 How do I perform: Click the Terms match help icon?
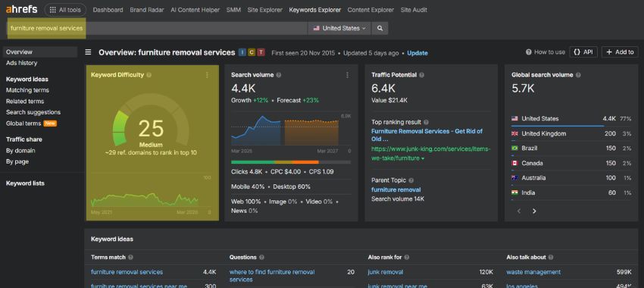pyautogui.click(x=130, y=258)
